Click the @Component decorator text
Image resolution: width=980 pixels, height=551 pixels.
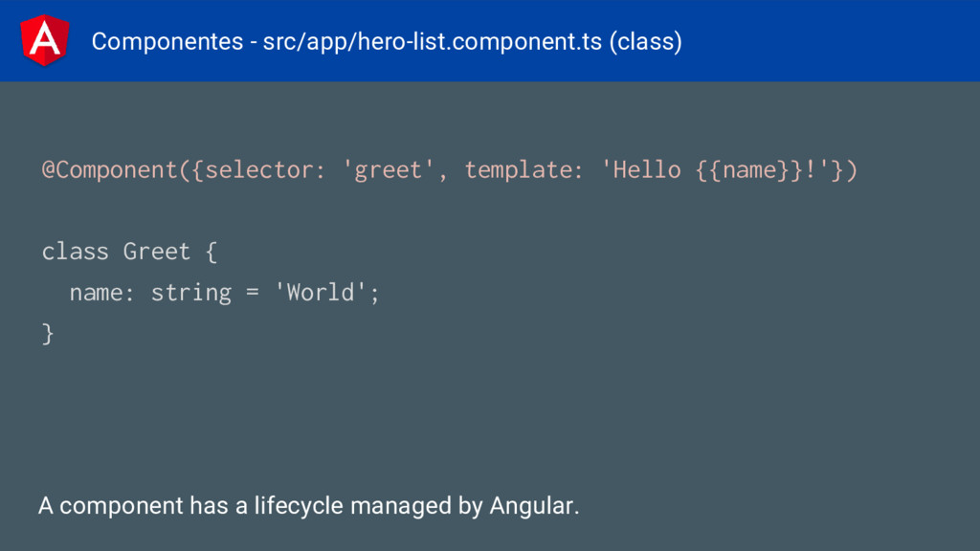(x=110, y=170)
